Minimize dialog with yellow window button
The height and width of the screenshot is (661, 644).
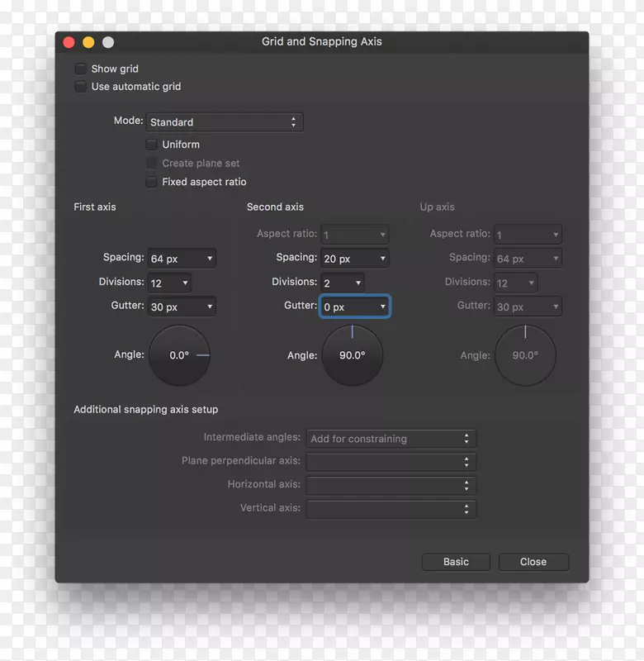[x=88, y=42]
